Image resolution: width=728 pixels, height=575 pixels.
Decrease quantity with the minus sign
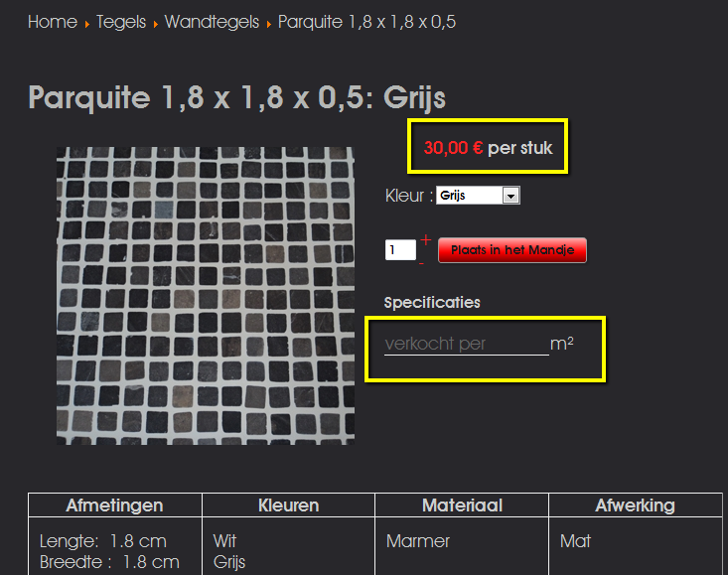click(x=421, y=263)
